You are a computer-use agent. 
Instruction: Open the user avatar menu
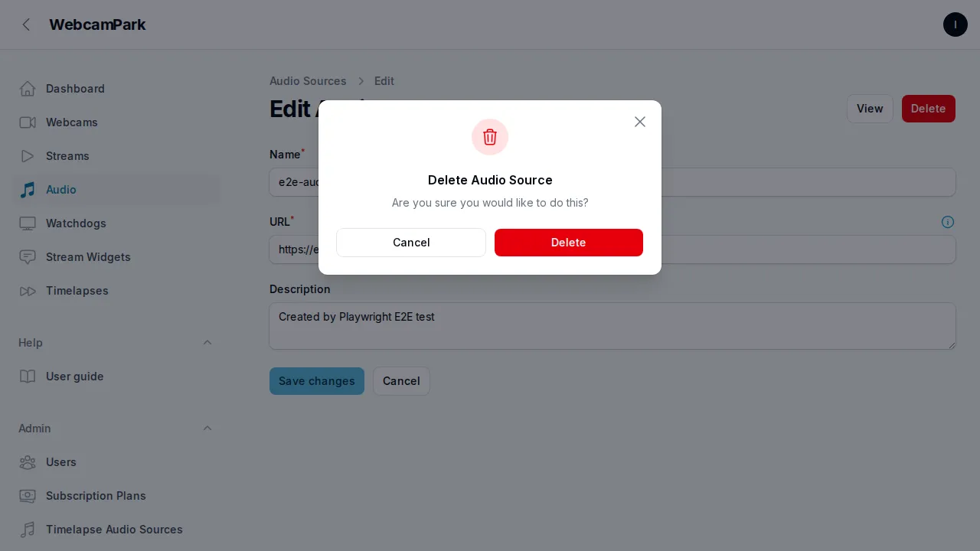955,24
